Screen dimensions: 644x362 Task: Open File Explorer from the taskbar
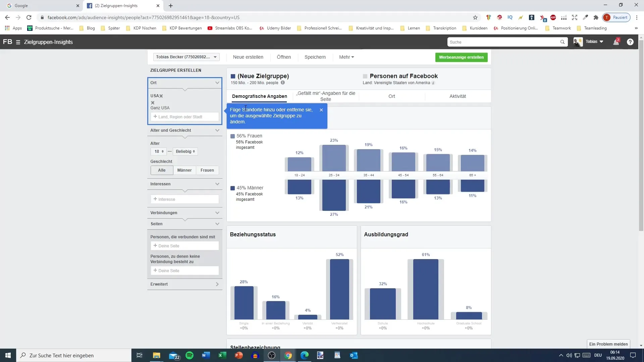point(157,355)
